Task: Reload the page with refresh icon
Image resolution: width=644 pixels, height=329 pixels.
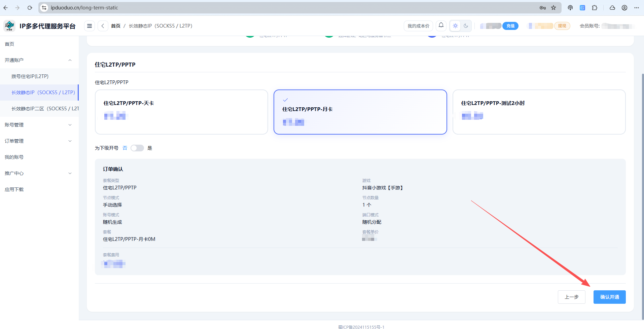Action: pos(30,8)
